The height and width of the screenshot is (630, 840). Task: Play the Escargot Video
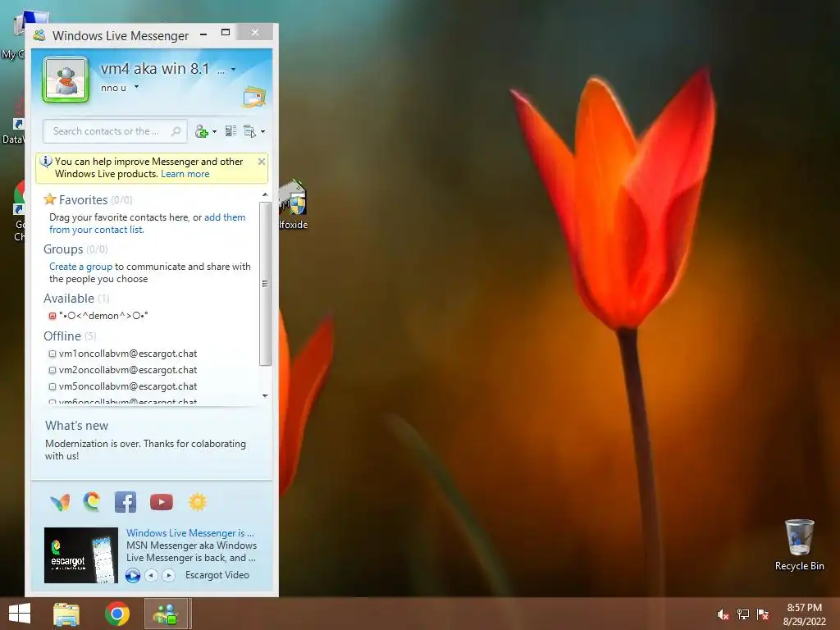point(133,575)
